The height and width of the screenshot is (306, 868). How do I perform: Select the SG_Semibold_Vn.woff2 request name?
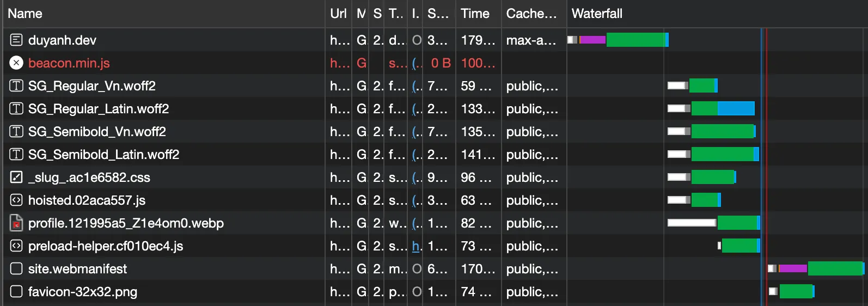tap(97, 132)
